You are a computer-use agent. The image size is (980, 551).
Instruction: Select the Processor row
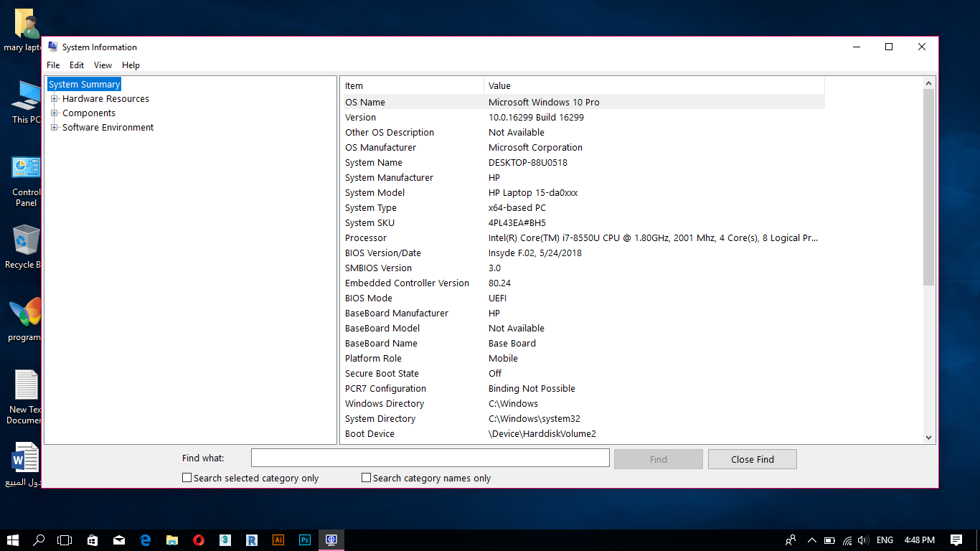(x=583, y=237)
